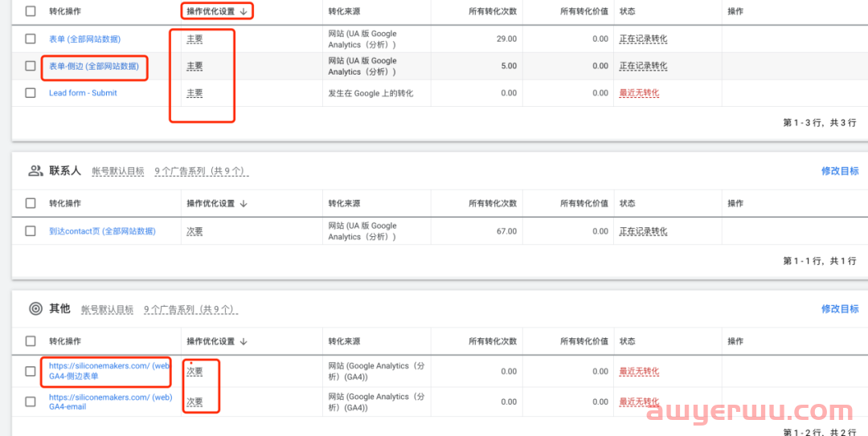Toggle the select-all checkbox in the 其他 table

pyautogui.click(x=31, y=342)
